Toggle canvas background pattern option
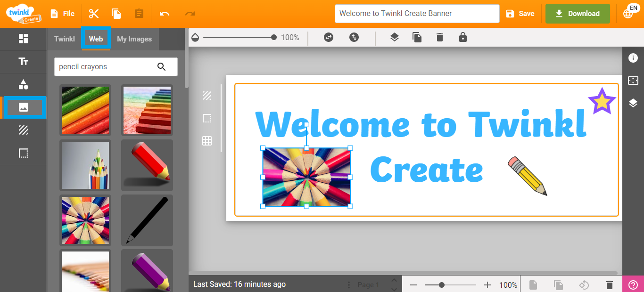Image resolution: width=644 pixels, height=292 pixels. [x=207, y=96]
